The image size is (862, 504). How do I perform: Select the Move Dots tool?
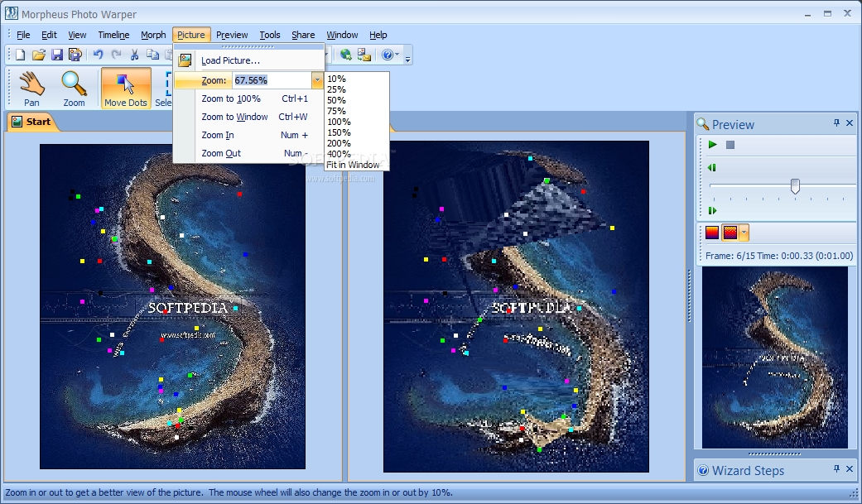(x=126, y=88)
